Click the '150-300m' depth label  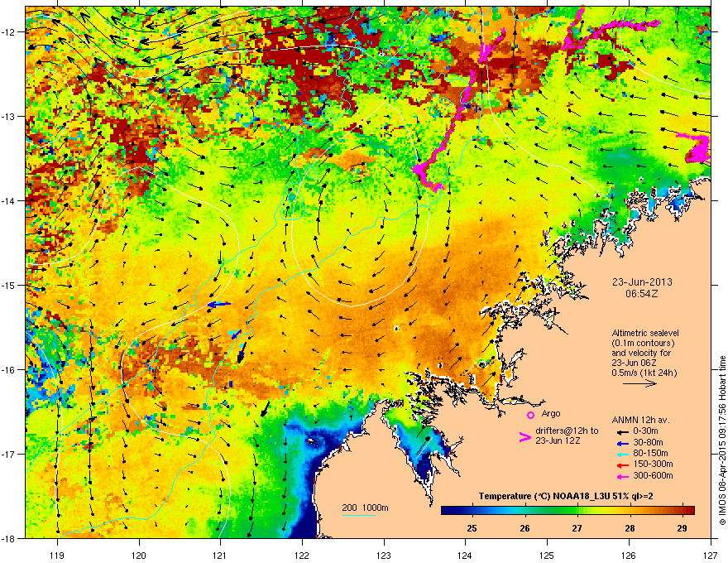coord(653,464)
